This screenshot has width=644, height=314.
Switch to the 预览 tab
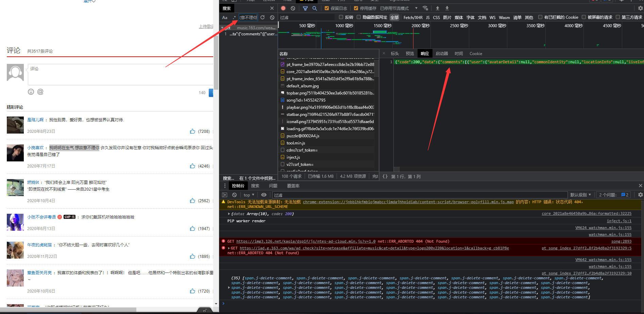click(410, 53)
